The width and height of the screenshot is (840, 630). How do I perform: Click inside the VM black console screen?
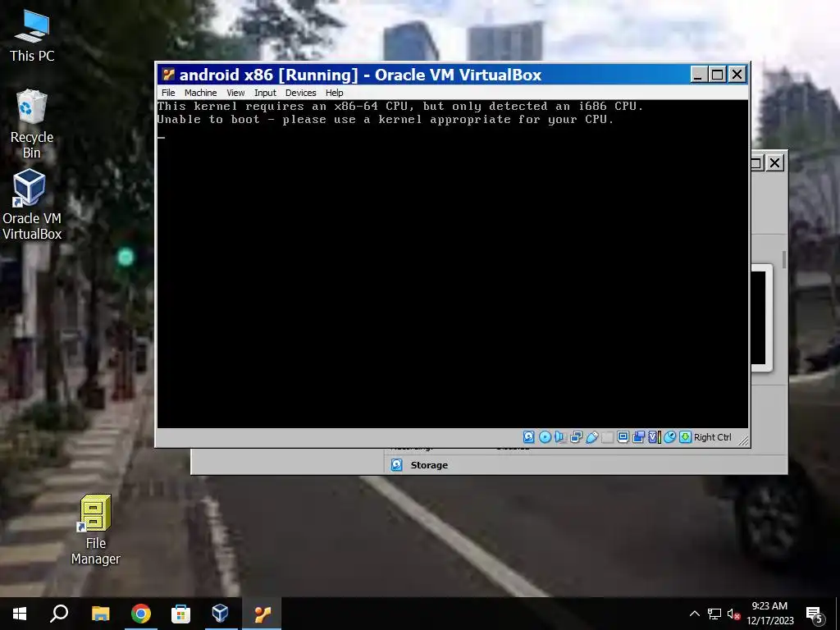pos(453,264)
